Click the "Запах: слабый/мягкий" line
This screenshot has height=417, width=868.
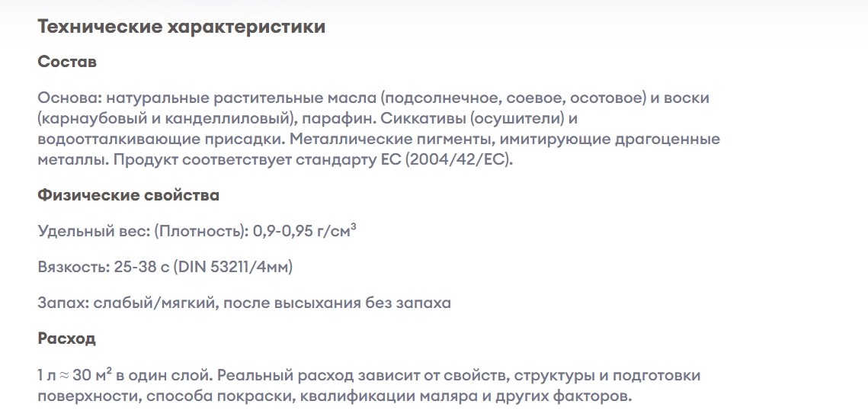pyautogui.click(x=127, y=303)
